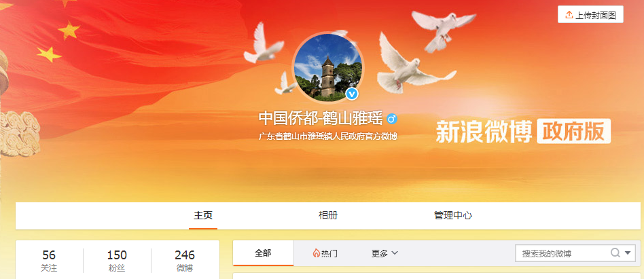Open the search options arrow dropdown
Screen dimensions: 644x279
pyautogui.click(x=628, y=253)
